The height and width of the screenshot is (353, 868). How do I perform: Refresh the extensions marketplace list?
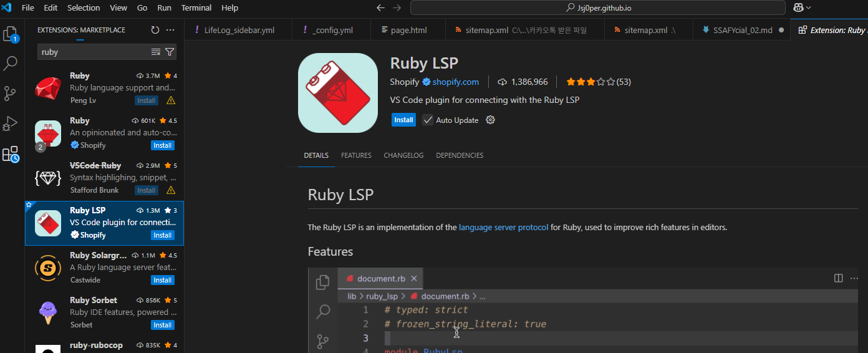pyautogui.click(x=155, y=30)
